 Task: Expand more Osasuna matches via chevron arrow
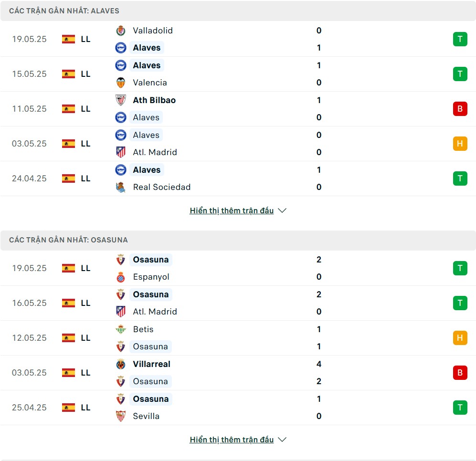(282, 440)
